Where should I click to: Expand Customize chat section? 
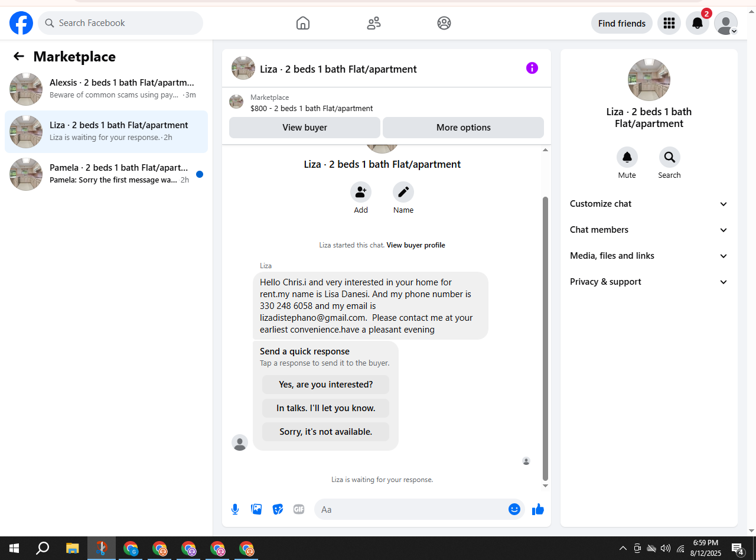tap(649, 204)
